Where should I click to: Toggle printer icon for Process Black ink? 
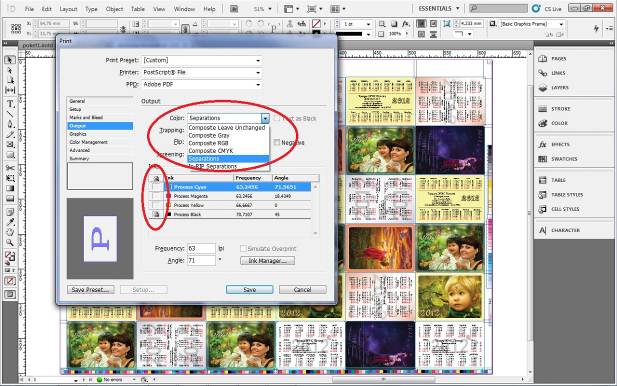(x=156, y=214)
